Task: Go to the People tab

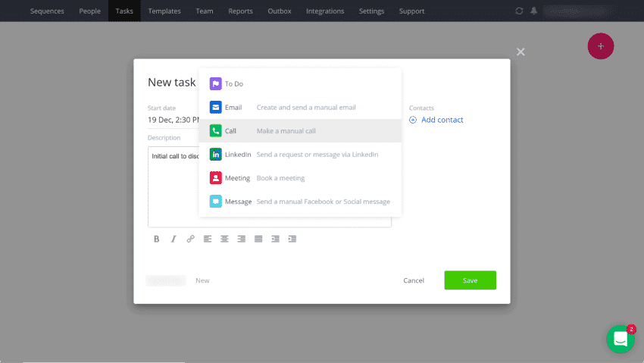Action: 89,11
